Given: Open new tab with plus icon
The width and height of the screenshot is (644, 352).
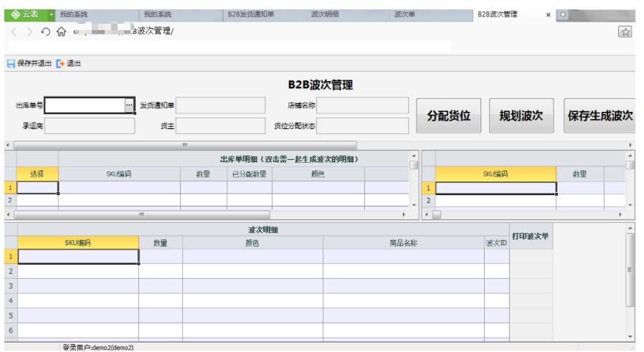Looking at the screenshot, I should [x=563, y=15].
